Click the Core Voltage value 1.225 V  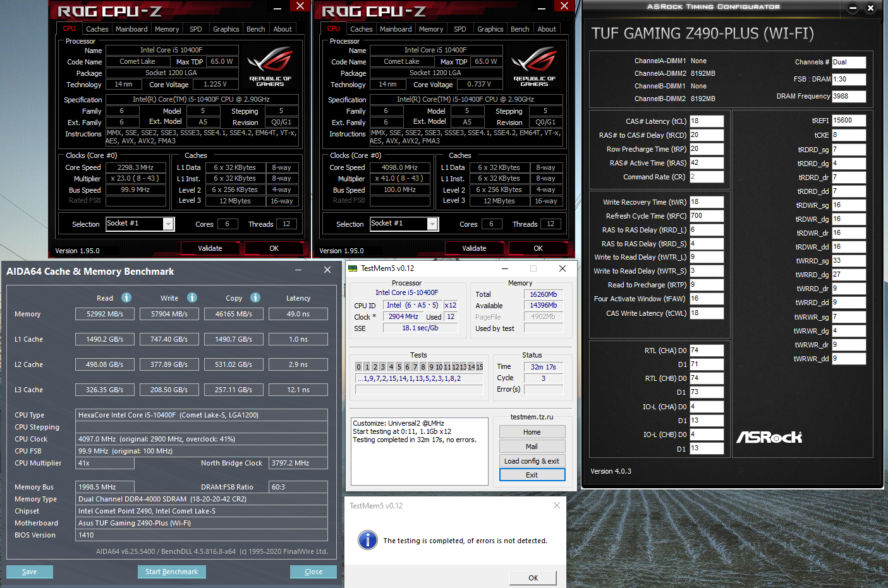[216, 84]
